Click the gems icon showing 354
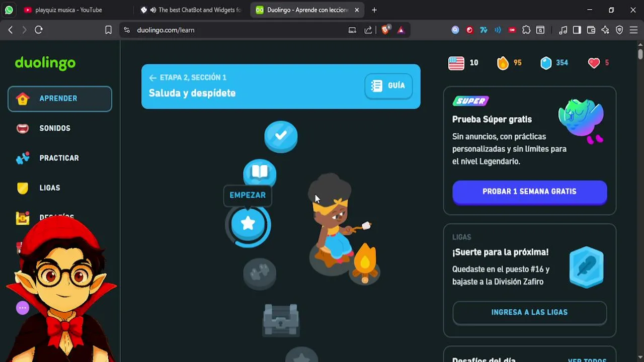 tap(546, 63)
